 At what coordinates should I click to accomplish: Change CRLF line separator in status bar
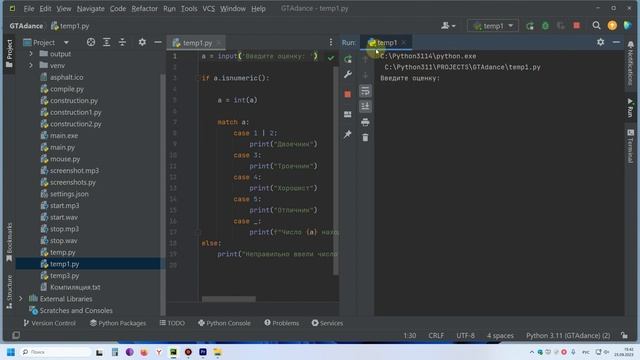(x=436, y=336)
